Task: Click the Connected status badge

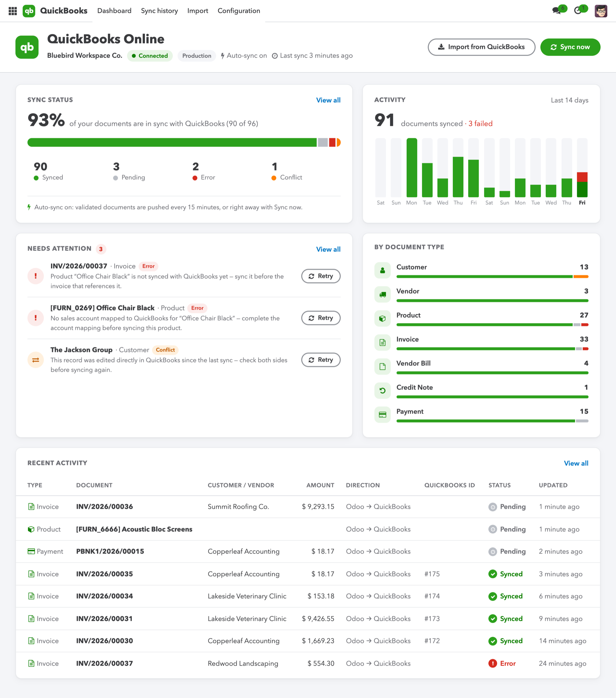Action: (x=150, y=56)
